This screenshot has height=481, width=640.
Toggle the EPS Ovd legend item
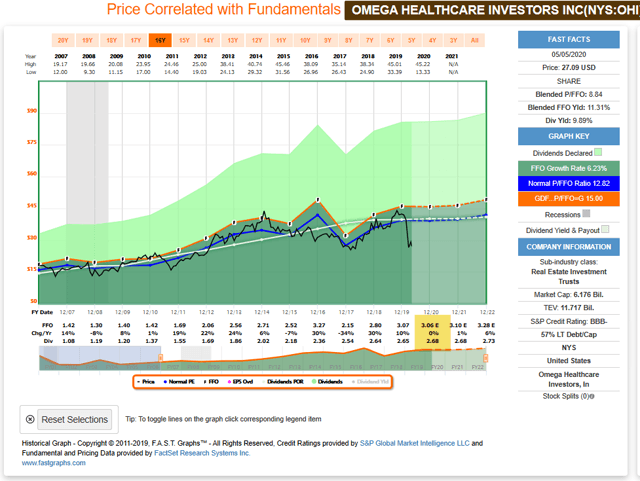point(241,382)
